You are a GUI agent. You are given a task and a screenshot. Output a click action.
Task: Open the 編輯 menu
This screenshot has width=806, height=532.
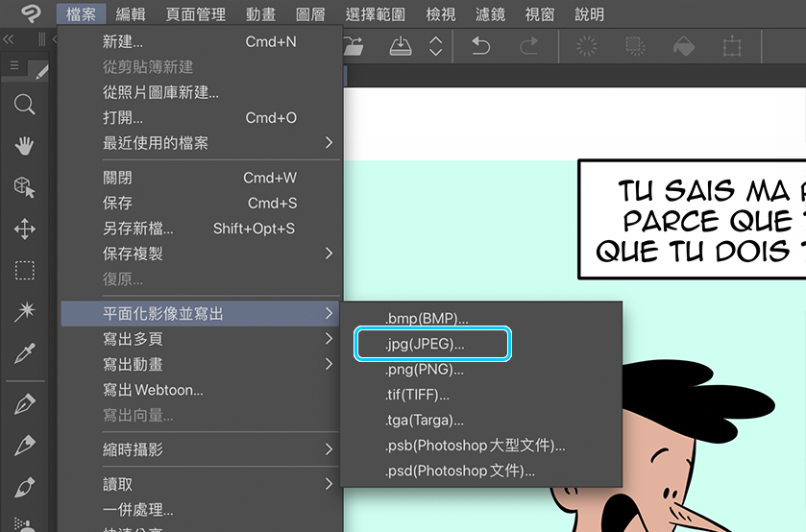[x=131, y=14]
